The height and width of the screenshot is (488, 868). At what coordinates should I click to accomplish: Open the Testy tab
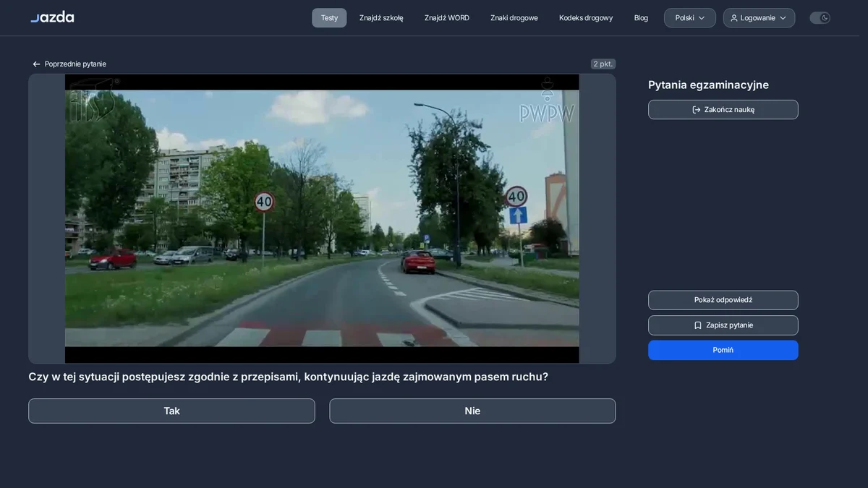tap(329, 18)
